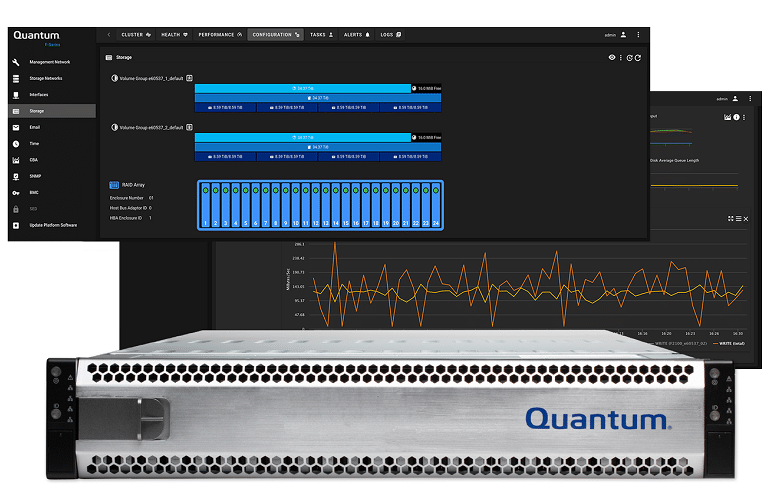Click 'Disk Average Queue Length' chart title
This screenshot has height=499, width=780.
point(675,161)
